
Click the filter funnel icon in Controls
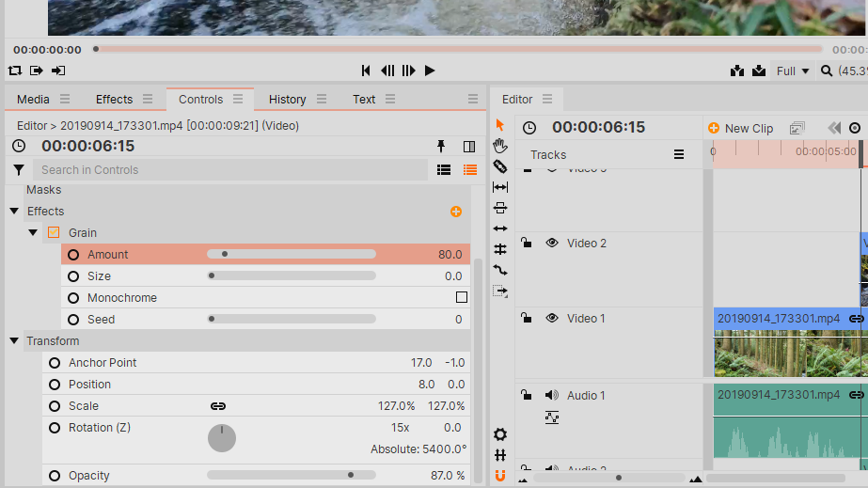19,170
